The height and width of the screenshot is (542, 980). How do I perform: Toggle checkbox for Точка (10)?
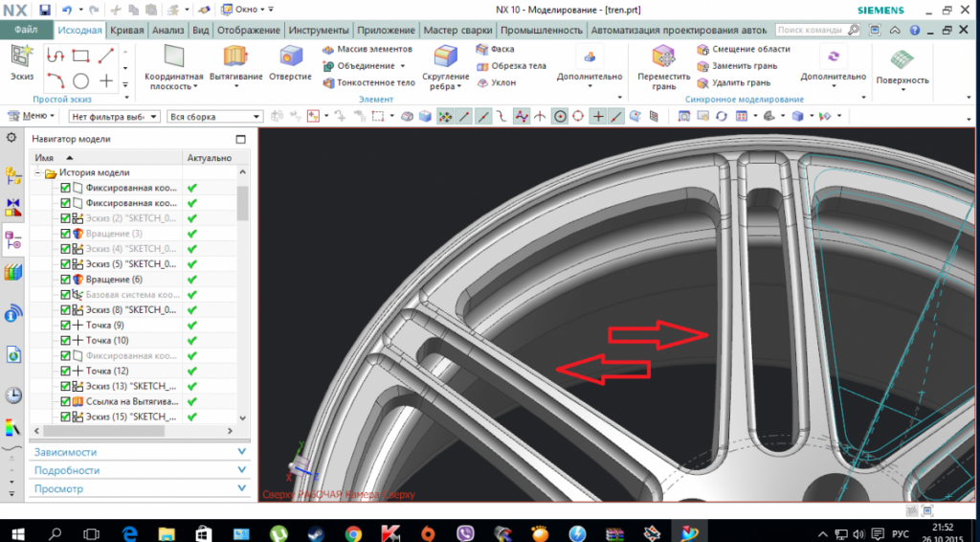(x=65, y=340)
